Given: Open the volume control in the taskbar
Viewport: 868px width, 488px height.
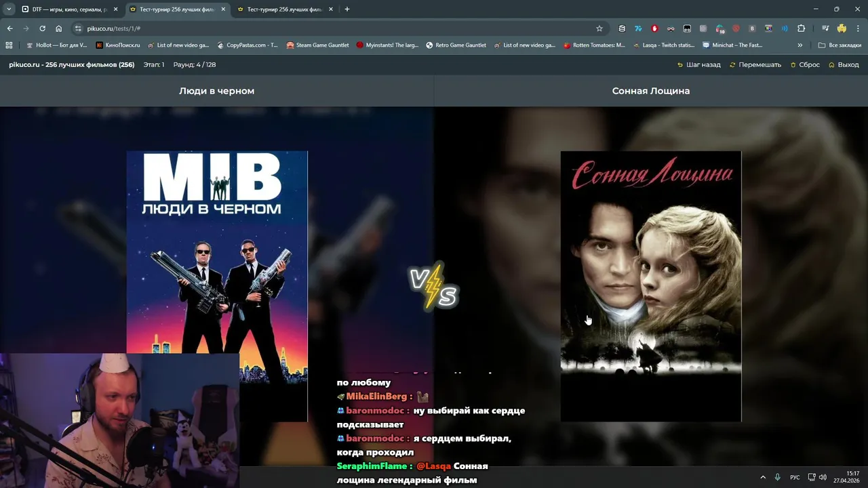Looking at the screenshot, I should (x=823, y=477).
